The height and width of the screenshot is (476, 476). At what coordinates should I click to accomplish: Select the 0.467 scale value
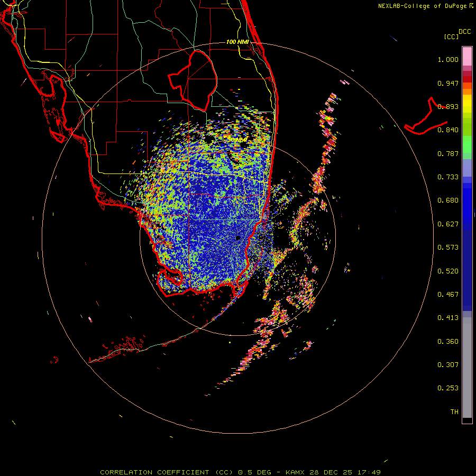448,295
